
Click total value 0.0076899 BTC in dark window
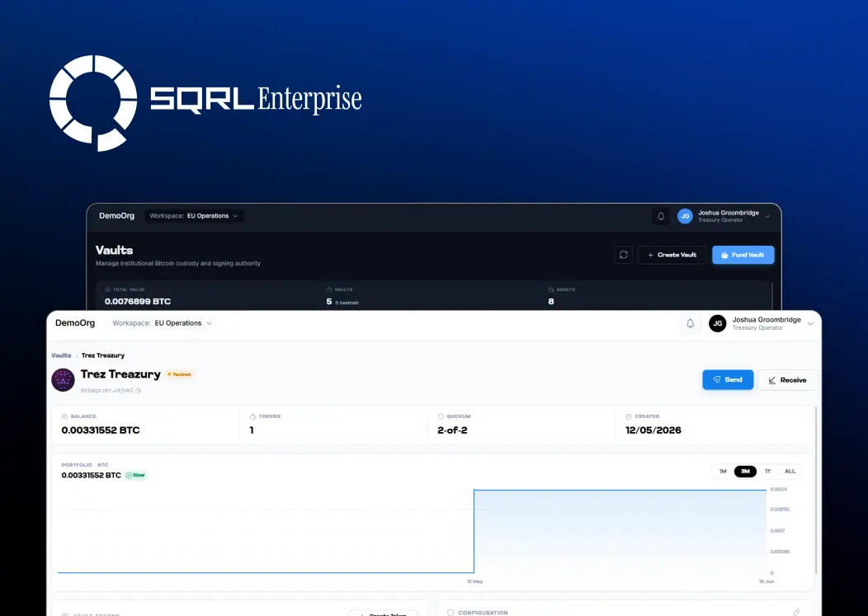(138, 302)
